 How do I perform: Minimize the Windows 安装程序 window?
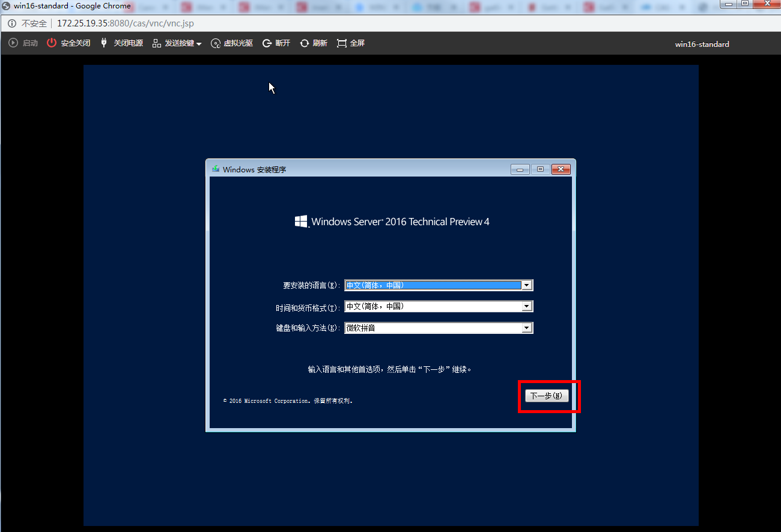520,169
